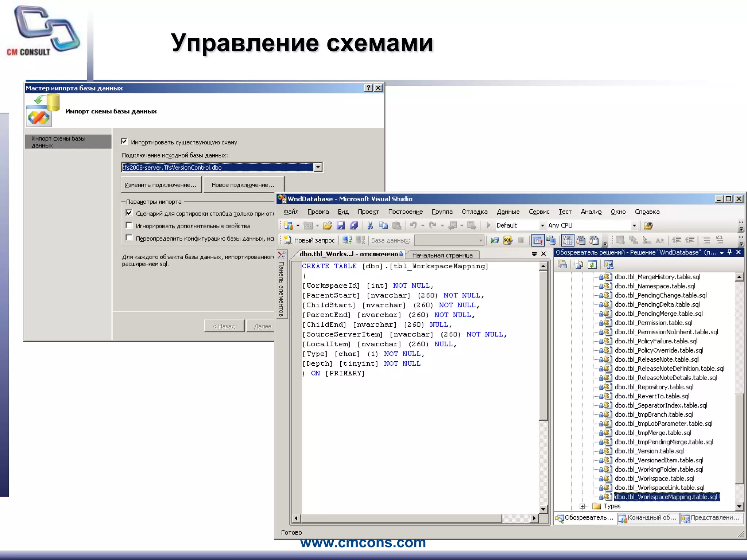Screen dimensions: 747x560
Task: Click the Undo arrow icon
Action: [413, 226]
